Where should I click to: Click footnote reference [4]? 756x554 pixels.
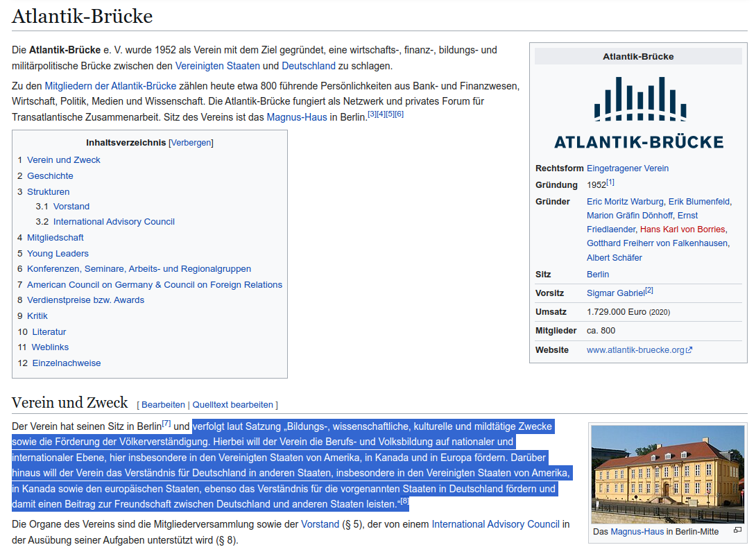click(x=381, y=114)
